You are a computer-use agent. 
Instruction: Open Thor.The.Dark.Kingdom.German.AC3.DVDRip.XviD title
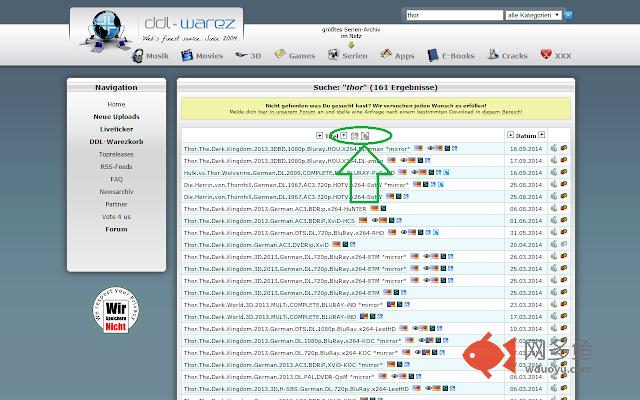tap(256, 244)
